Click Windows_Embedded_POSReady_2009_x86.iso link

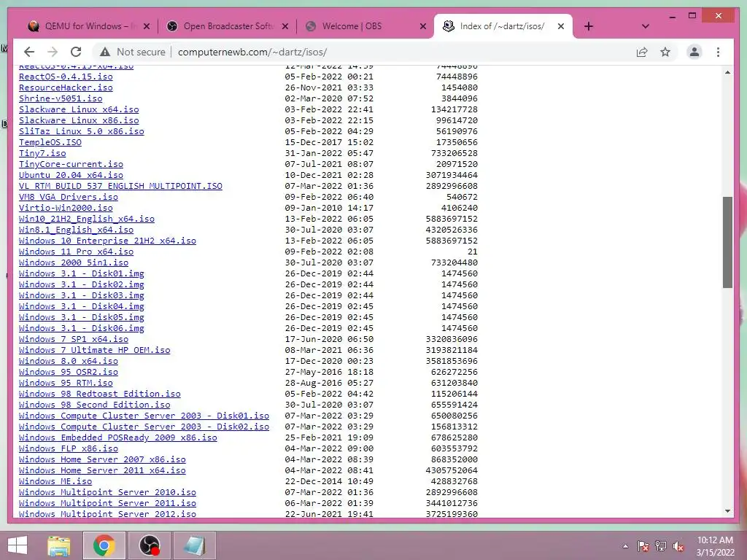click(118, 437)
